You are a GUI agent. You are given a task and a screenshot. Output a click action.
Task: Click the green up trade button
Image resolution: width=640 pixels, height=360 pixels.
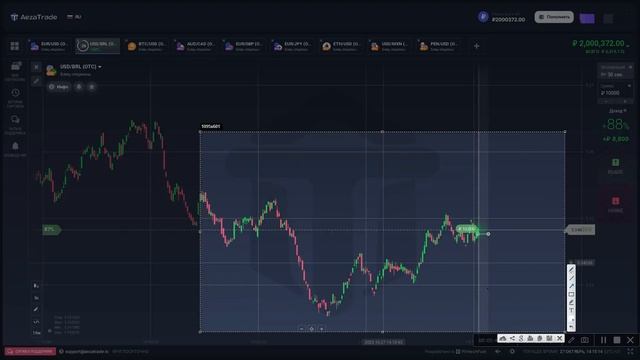tap(616, 166)
